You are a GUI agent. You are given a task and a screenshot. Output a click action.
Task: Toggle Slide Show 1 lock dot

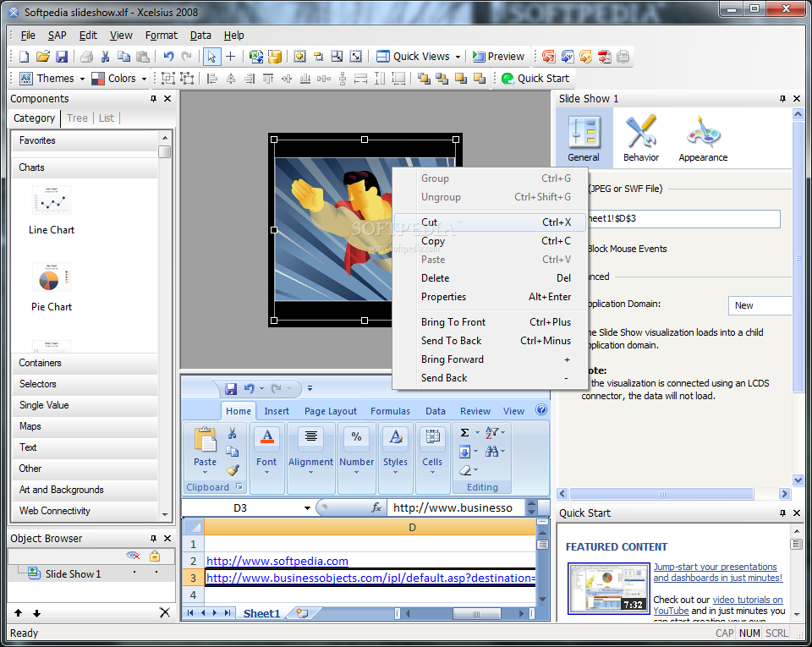tap(156, 573)
